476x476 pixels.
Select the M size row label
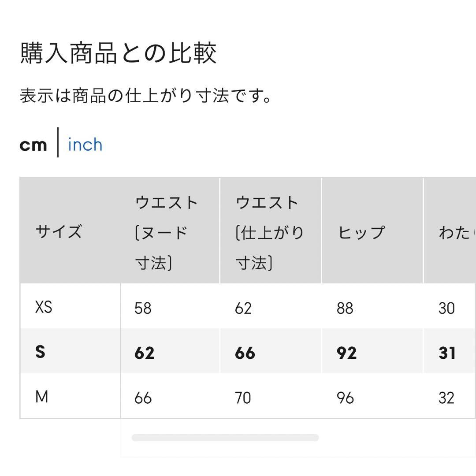[41, 397]
